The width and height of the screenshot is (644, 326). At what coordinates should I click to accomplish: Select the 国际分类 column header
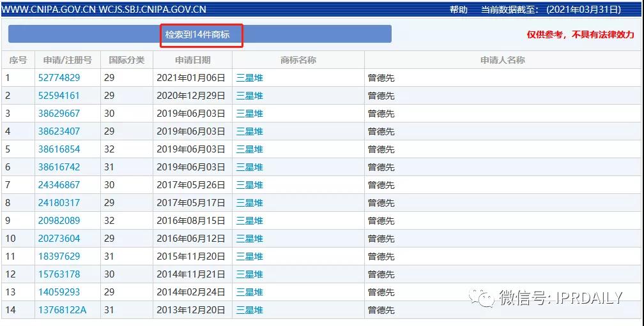[x=126, y=60]
